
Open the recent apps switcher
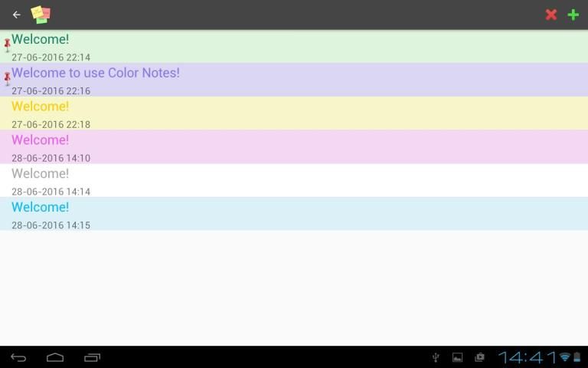[x=92, y=357]
